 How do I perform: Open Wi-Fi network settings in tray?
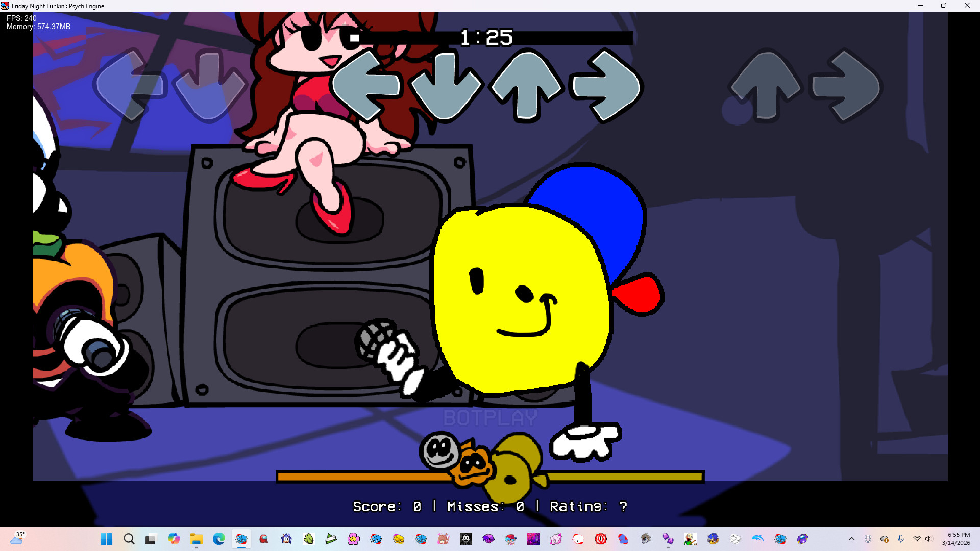tap(917, 539)
